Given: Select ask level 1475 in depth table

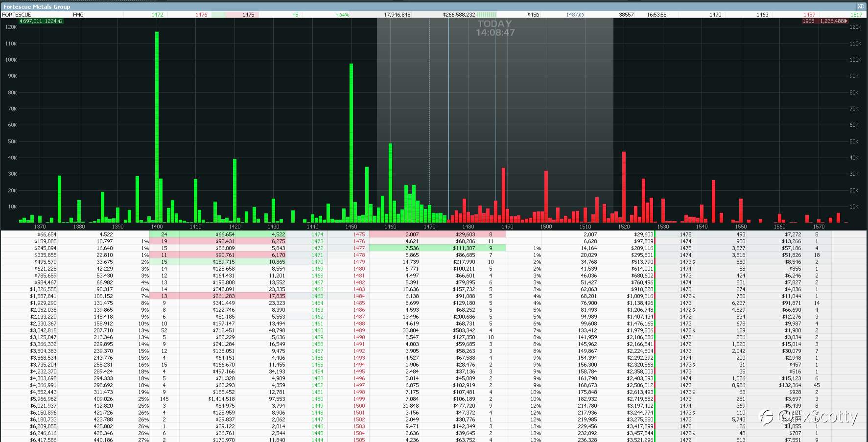Looking at the screenshot, I should pos(359,234).
